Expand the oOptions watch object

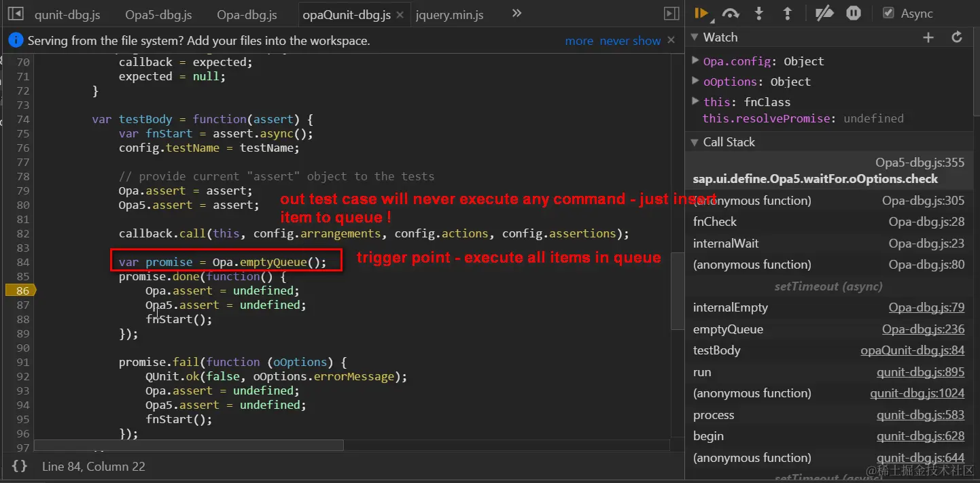tap(695, 81)
